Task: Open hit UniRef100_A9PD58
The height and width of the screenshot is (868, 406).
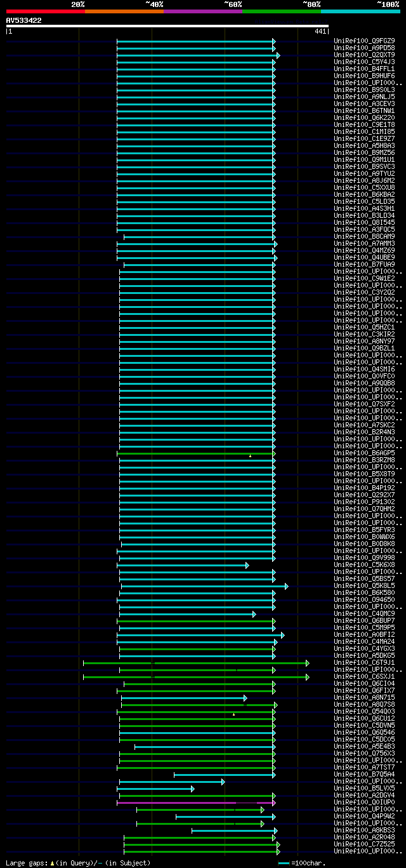Action: point(364,48)
